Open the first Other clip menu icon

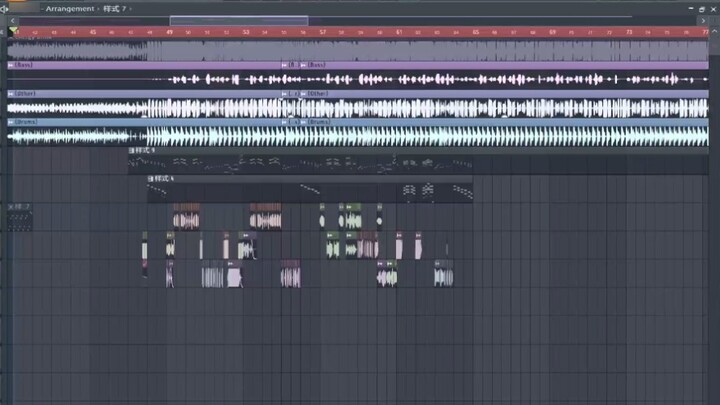point(11,94)
